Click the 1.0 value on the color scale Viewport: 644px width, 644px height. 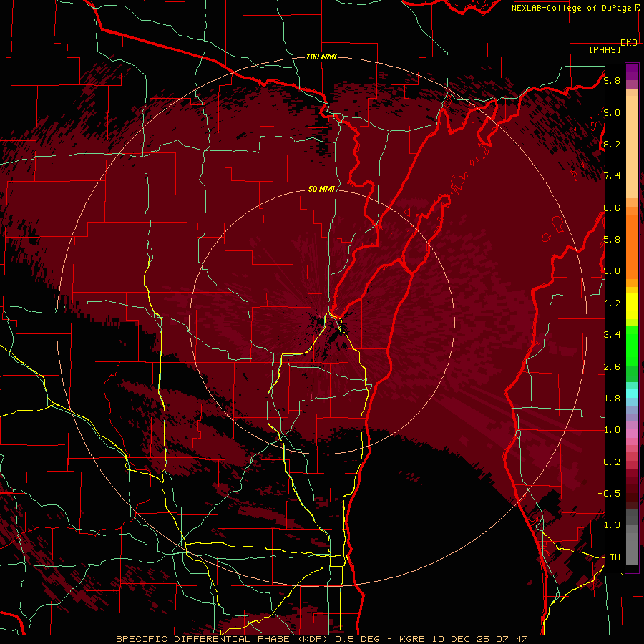pyautogui.click(x=612, y=430)
